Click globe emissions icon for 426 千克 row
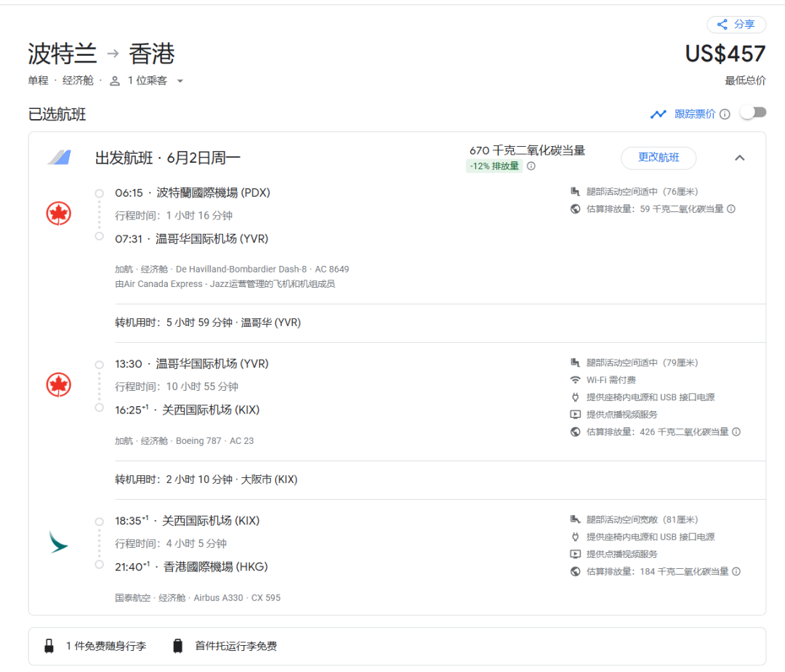 575,432
